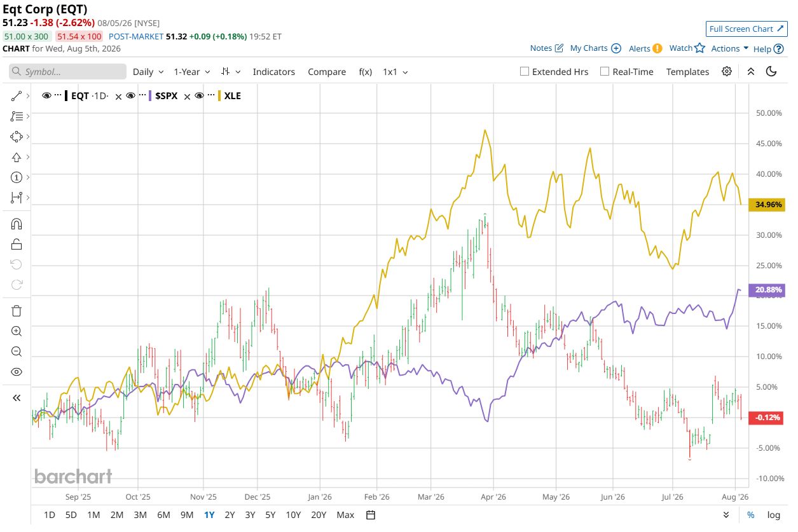
Task: Enable the Real-Time checkbox
Action: [x=605, y=71]
